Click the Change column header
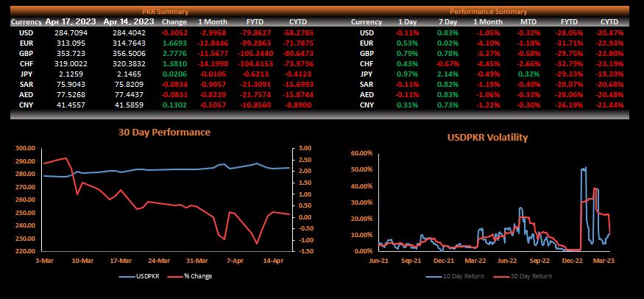Screen dimensions: 644x299 pyautogui.click(x=174, y=22)
